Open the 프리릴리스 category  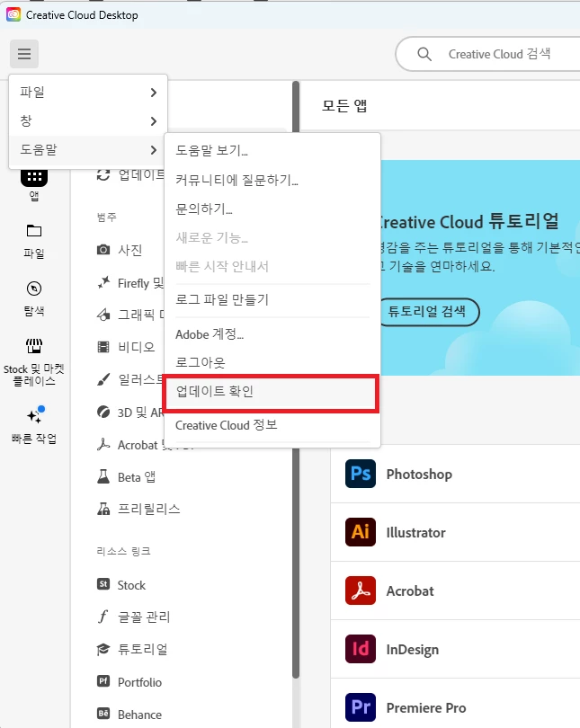[x=148, y=510]
